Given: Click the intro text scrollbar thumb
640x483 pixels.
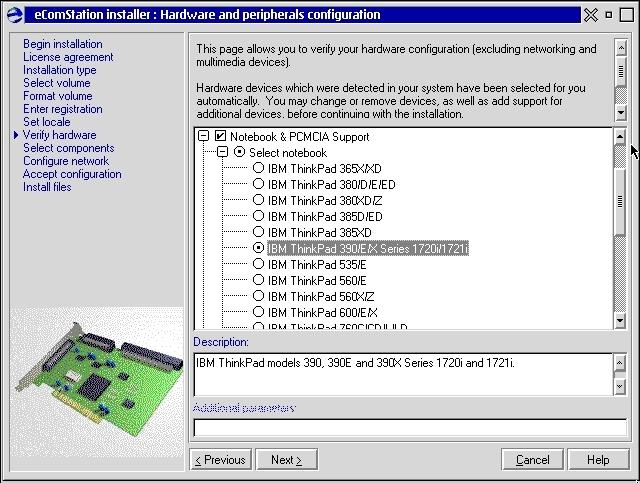Looking at the screenshot, I should [x=621, y=71].
